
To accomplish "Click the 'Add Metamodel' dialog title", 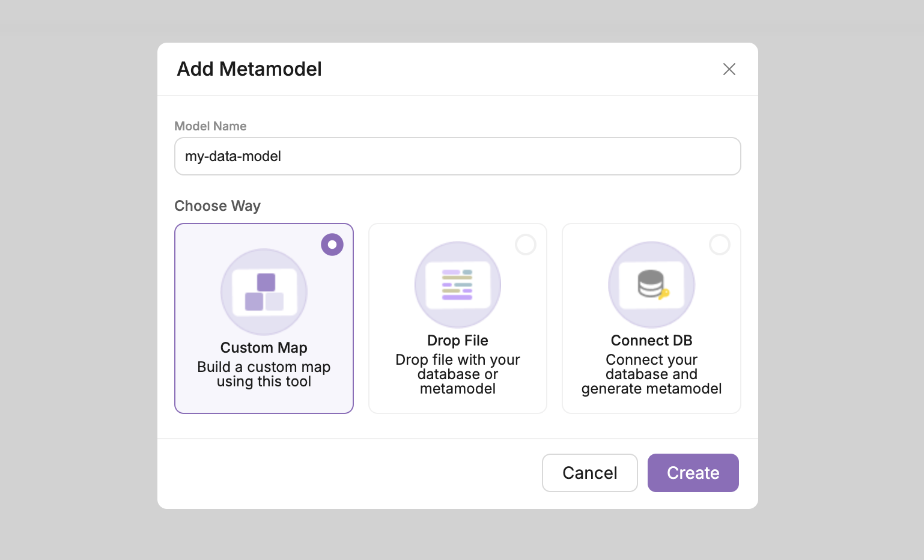I will pos(249,69).
